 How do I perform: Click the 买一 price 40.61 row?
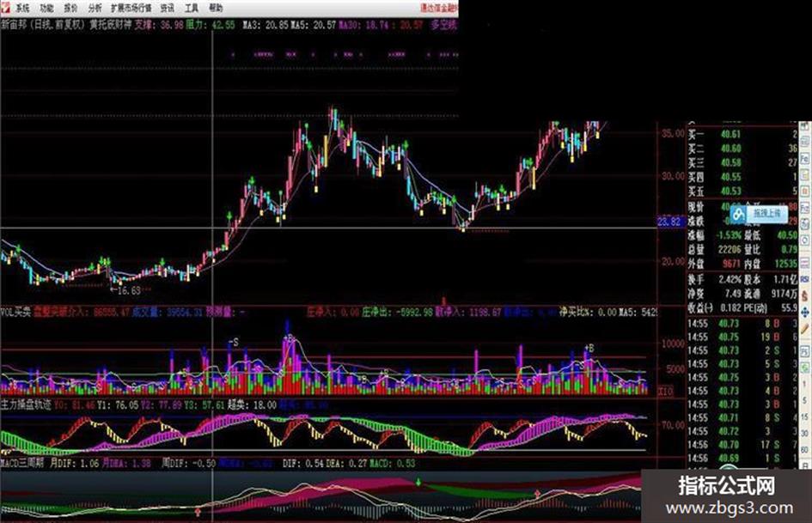(x=742, y=134)
